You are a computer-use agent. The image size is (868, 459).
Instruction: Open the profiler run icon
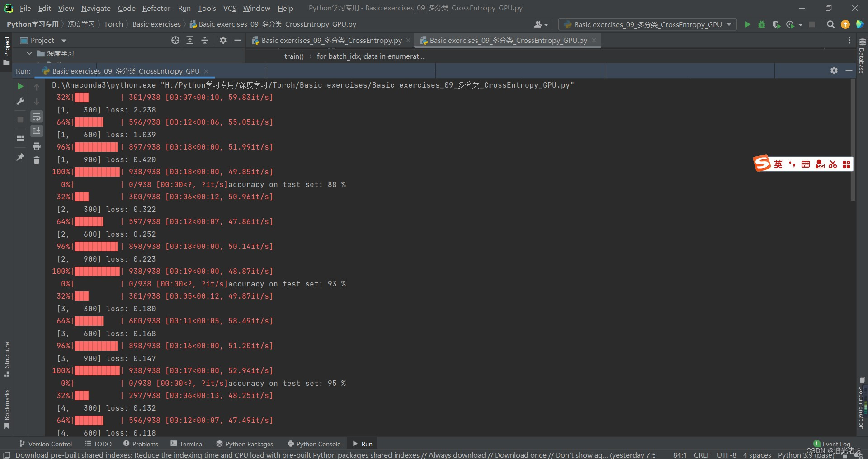pyautogui.click(x=790, y=24)
